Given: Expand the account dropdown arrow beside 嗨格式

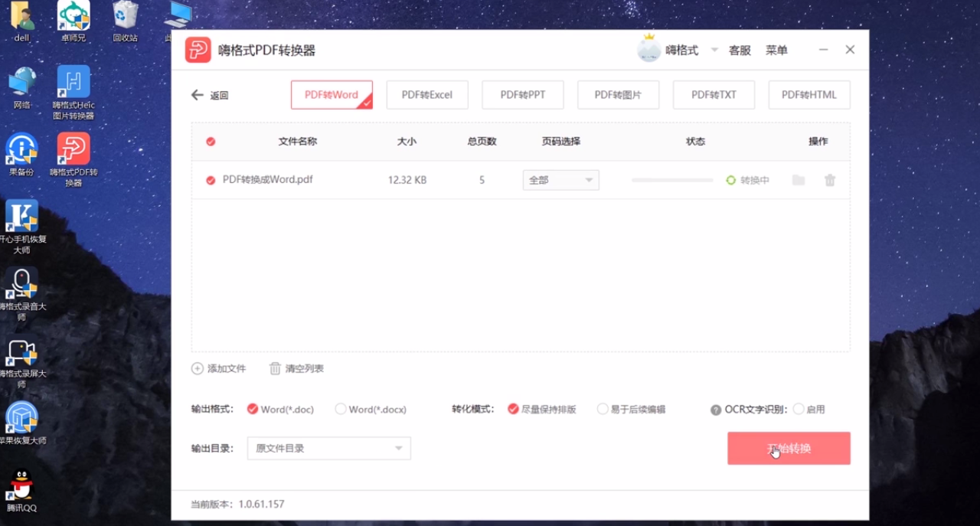Looking at the screenshot, I should 714,50.
